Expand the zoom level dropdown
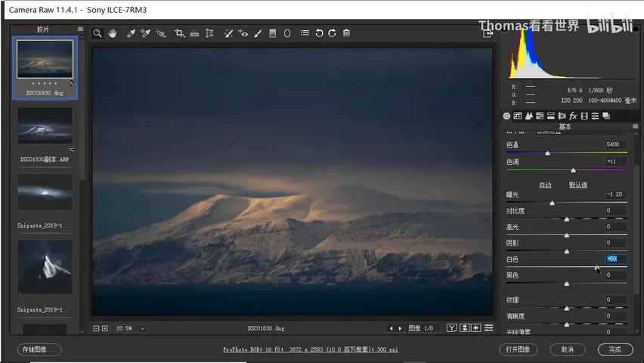 pyautogui.click(x=143, y=328)
